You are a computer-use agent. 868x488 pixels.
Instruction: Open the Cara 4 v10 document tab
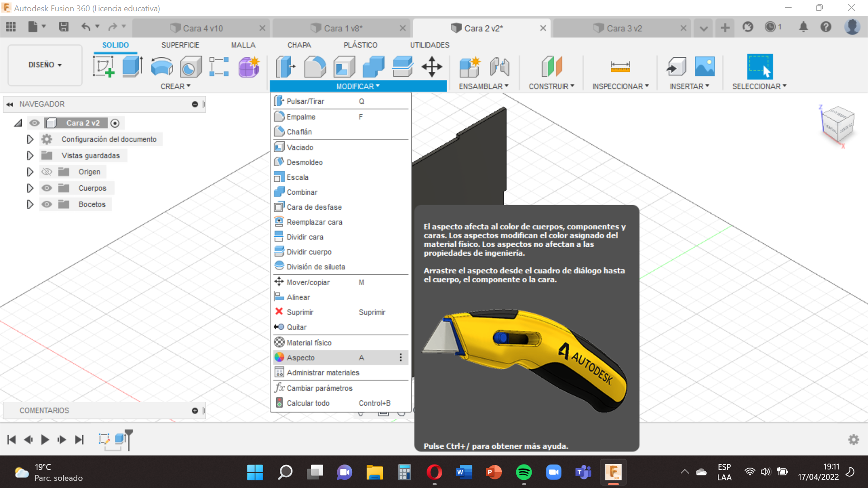point(202,28)
